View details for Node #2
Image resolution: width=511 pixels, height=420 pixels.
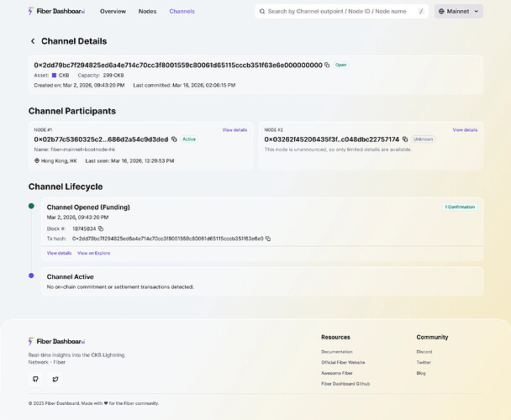pos(465,130)
